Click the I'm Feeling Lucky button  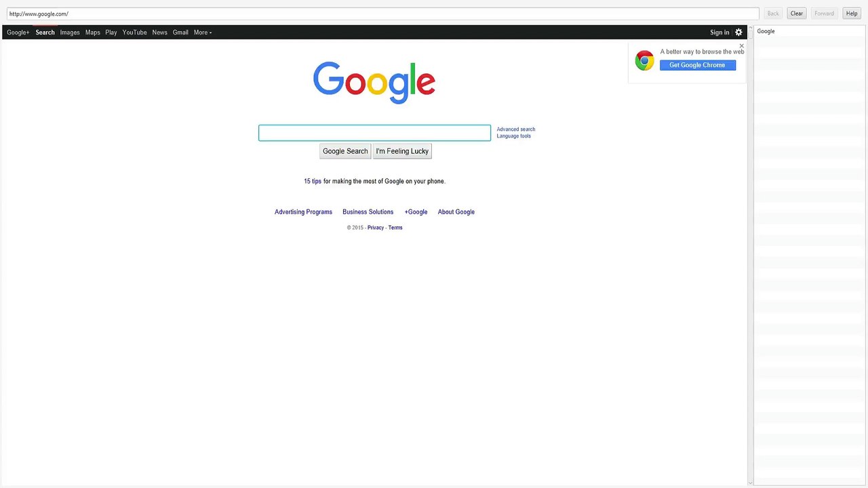click(402, 151)
